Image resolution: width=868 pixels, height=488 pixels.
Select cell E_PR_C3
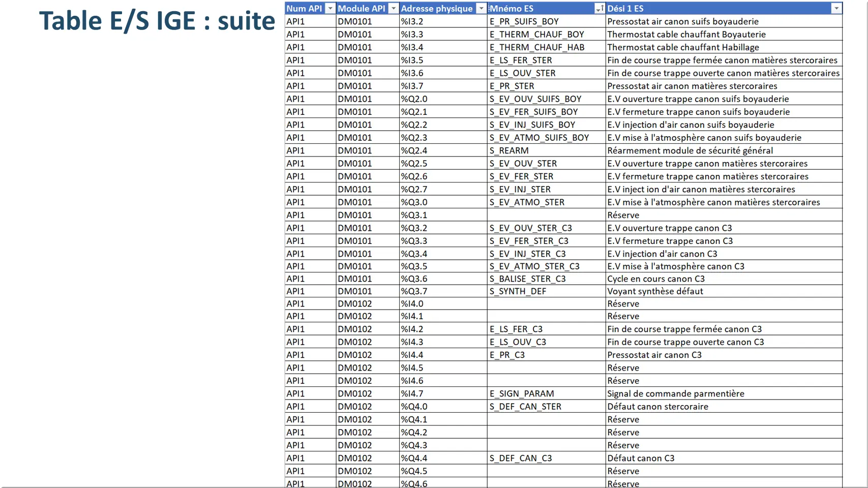546,355
